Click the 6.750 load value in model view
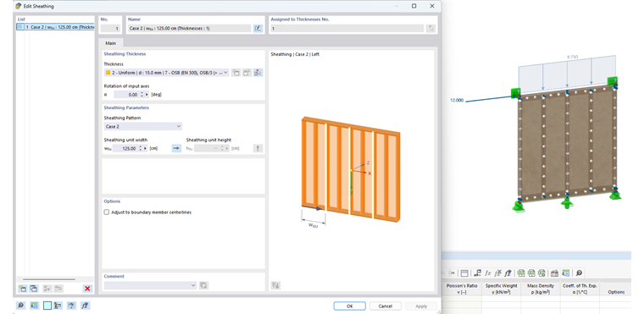This screenshot has width=644, height=314. coord(573,57)
